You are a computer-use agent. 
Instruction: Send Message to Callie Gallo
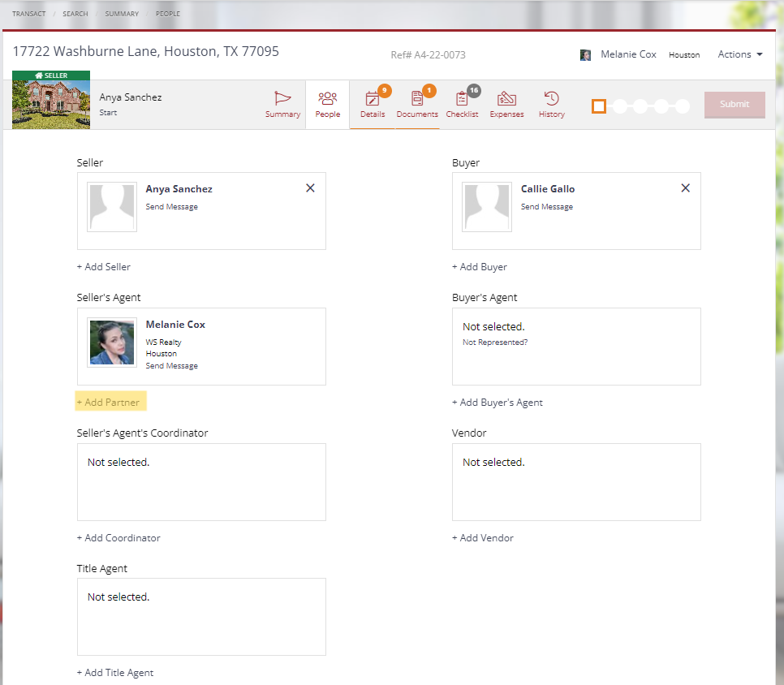(x=546, y=206)
